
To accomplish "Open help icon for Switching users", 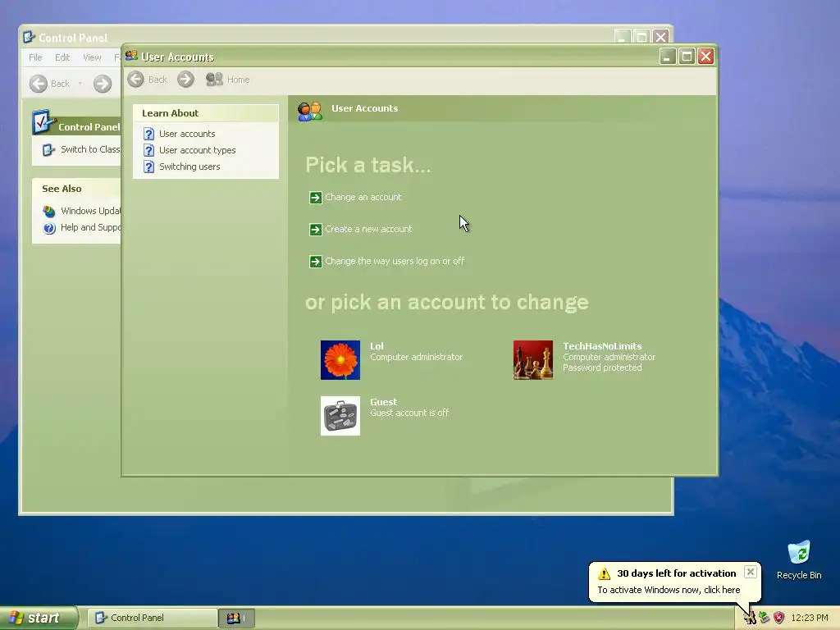I will coord(149,167).
